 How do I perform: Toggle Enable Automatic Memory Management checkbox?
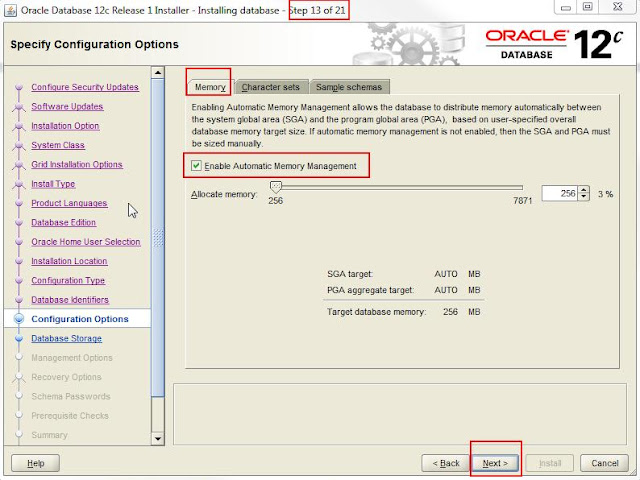point(196,166)
